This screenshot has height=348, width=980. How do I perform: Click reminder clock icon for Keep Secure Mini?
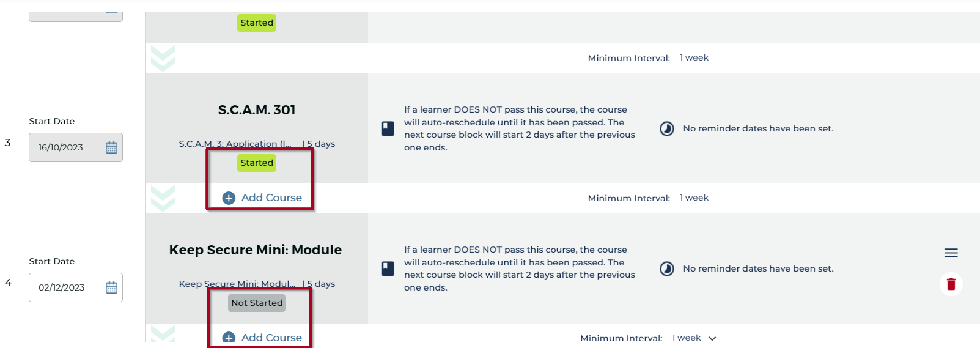point(666,268)
